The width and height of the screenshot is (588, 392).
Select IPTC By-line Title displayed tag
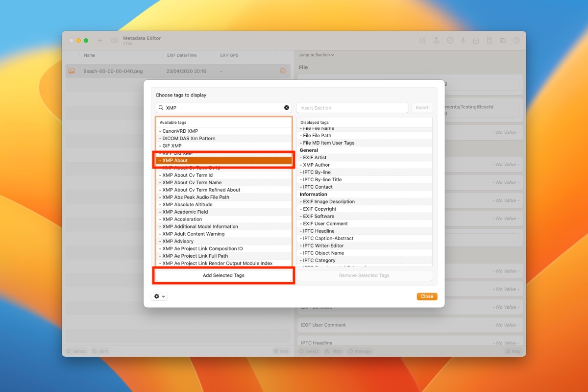(x=365, y=179)
